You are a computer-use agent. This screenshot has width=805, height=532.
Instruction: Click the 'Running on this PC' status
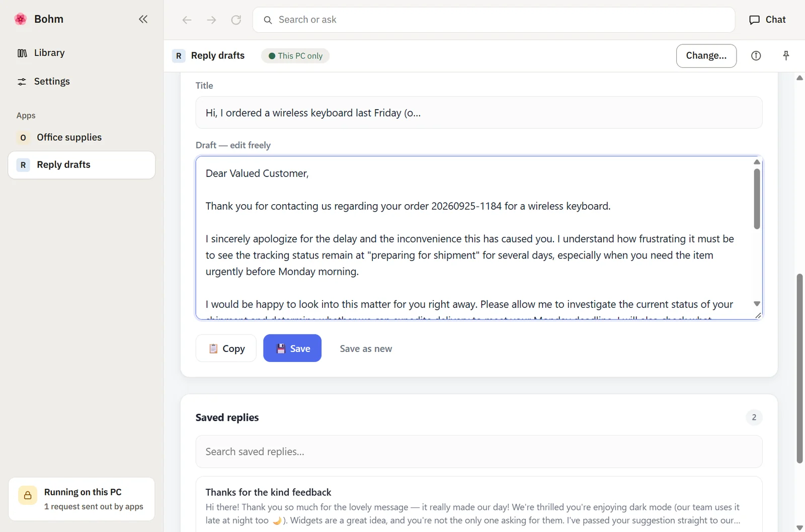pyautogui.click(x=83, y=492)
